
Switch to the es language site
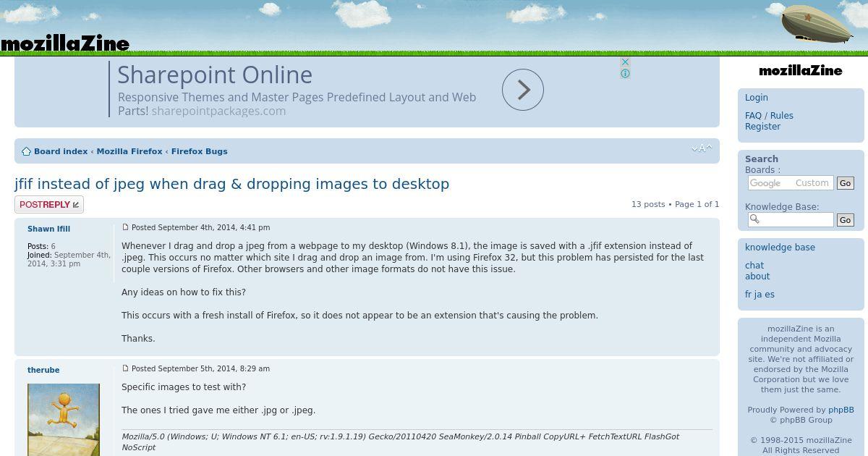pos(770,295)
